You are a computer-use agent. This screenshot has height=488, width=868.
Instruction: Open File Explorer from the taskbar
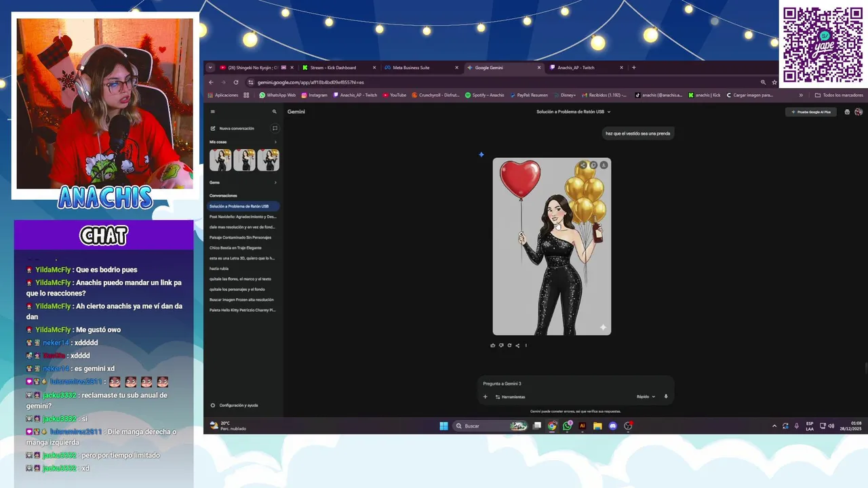597,426
